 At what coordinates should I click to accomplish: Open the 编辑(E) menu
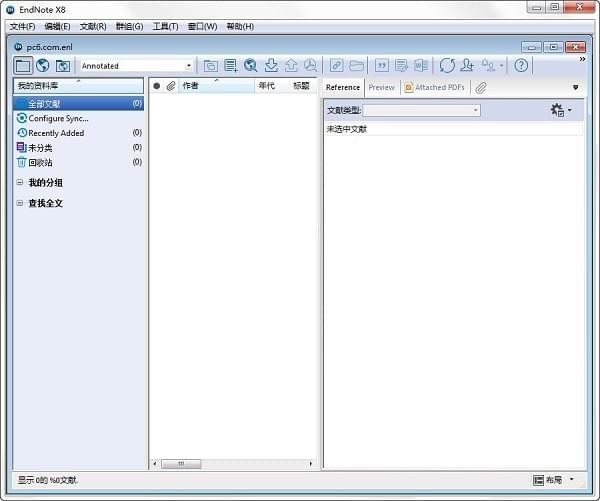[57, 26]
